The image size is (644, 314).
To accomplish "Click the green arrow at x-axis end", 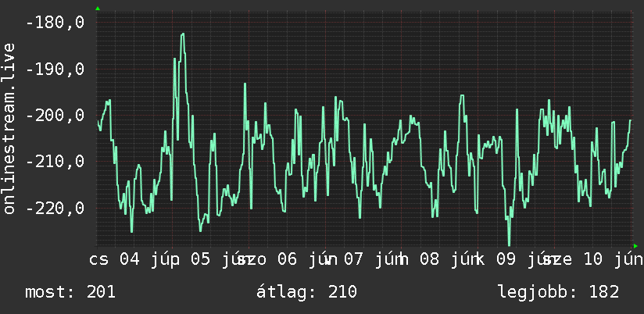I will click(x=635, y=246).
